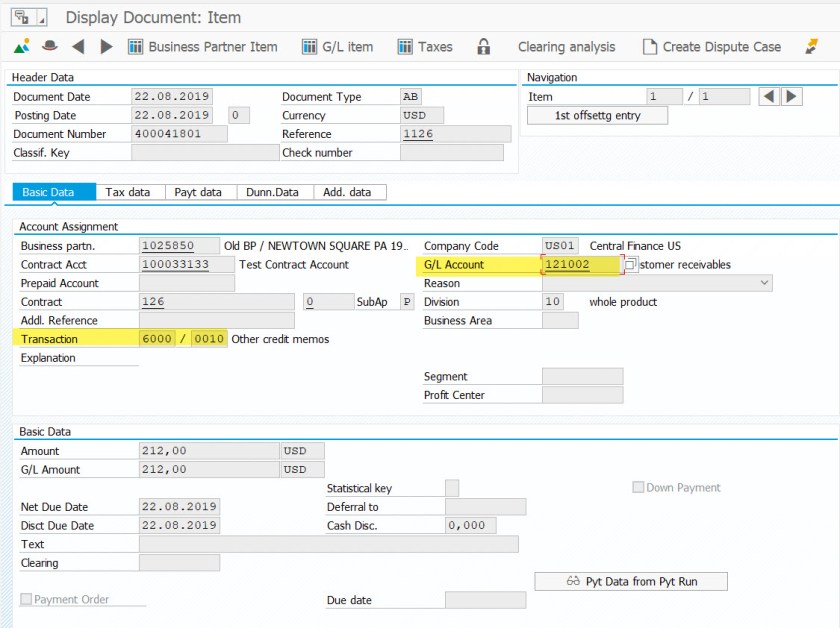
Task: Click the Contract Acct value 100033133
Action: 186,265
